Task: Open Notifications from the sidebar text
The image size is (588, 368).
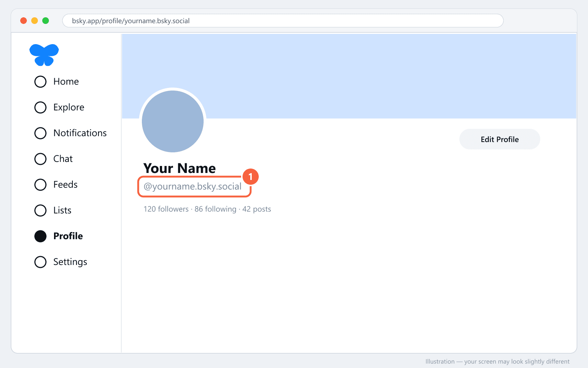Action: pyautogui.click(x=80, y=133)
